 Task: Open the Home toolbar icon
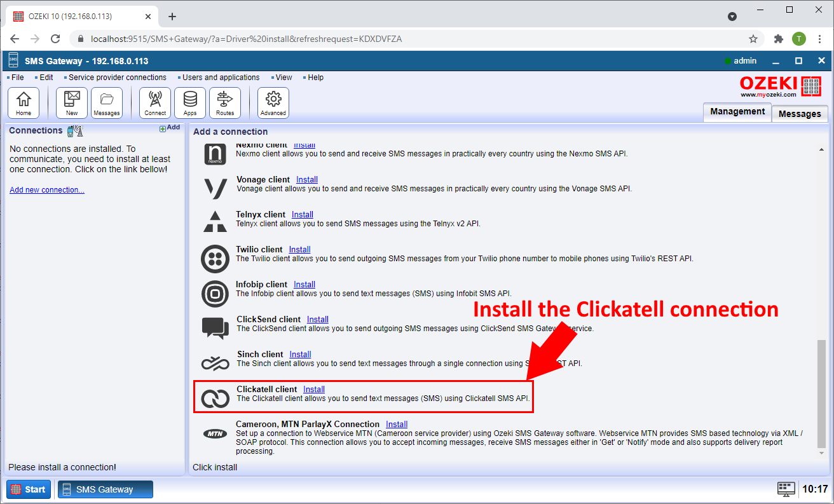24,103
